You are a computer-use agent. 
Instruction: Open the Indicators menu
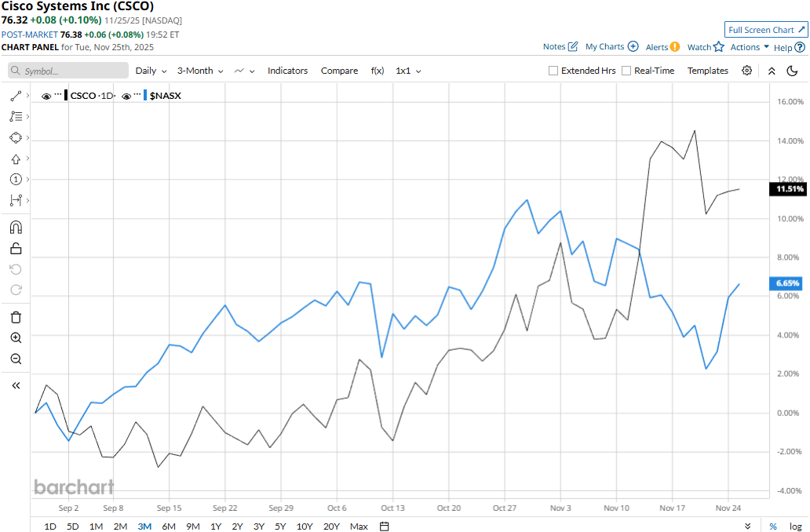287,71
